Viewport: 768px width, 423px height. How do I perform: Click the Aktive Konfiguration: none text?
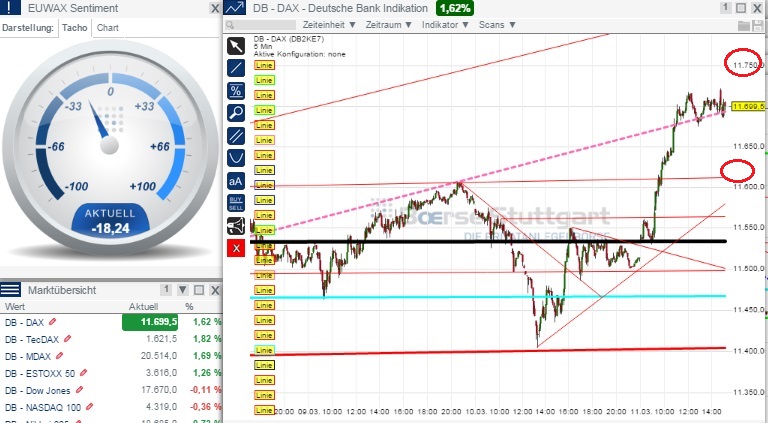click(x=299, y=54)
